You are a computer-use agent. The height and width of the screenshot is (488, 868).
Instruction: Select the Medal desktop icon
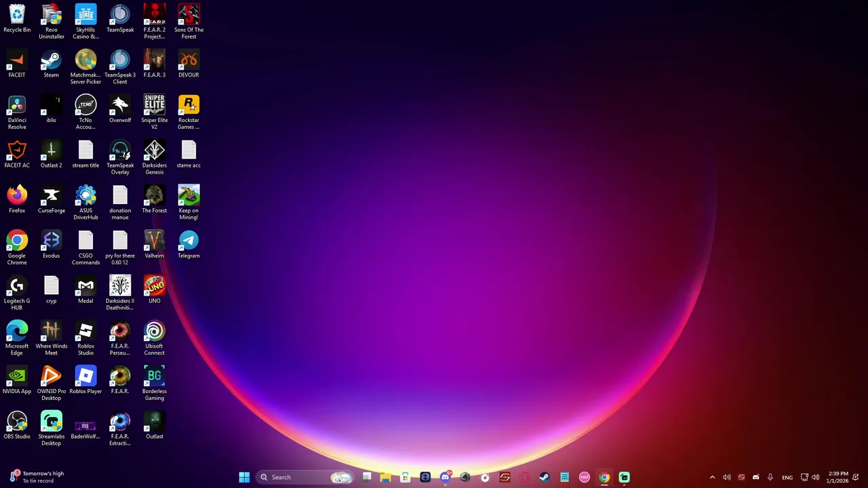(x=85, y=290)
